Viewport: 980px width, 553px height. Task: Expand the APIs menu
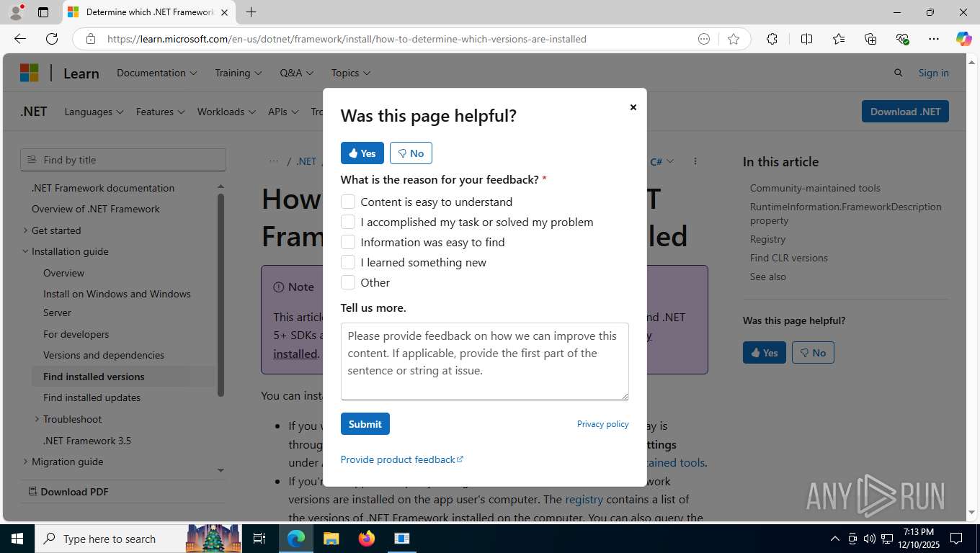tap(283, 112)
